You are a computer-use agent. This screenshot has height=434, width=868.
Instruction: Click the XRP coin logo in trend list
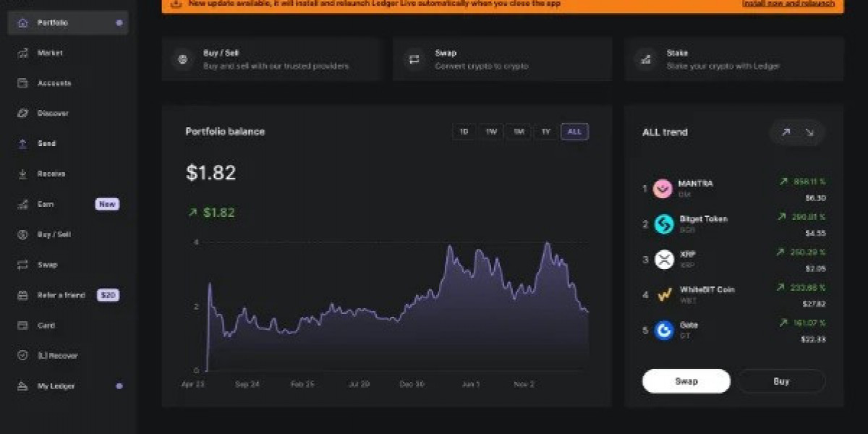(x=663, y=259)
